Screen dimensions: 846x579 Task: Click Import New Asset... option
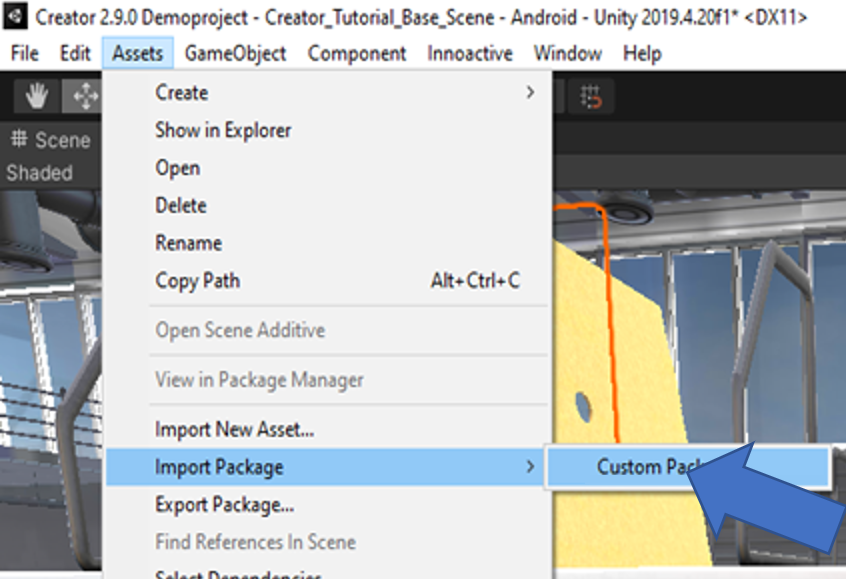pyautogui.click(x=235, y=430)
